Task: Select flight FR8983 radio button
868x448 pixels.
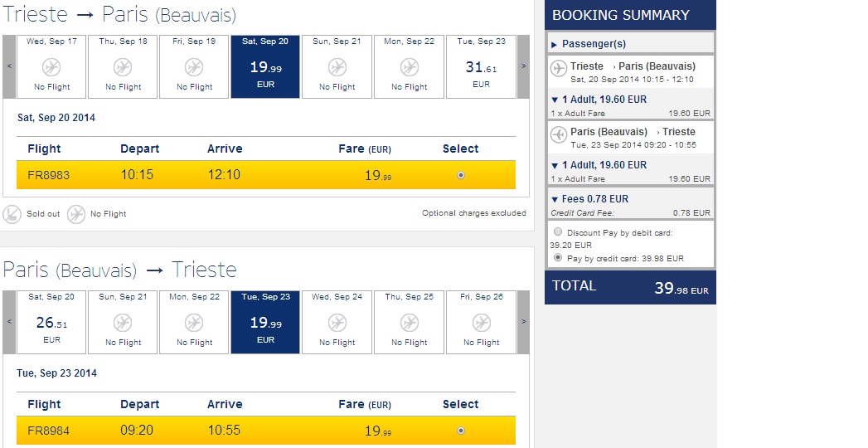Action: [x=461, y=175]
